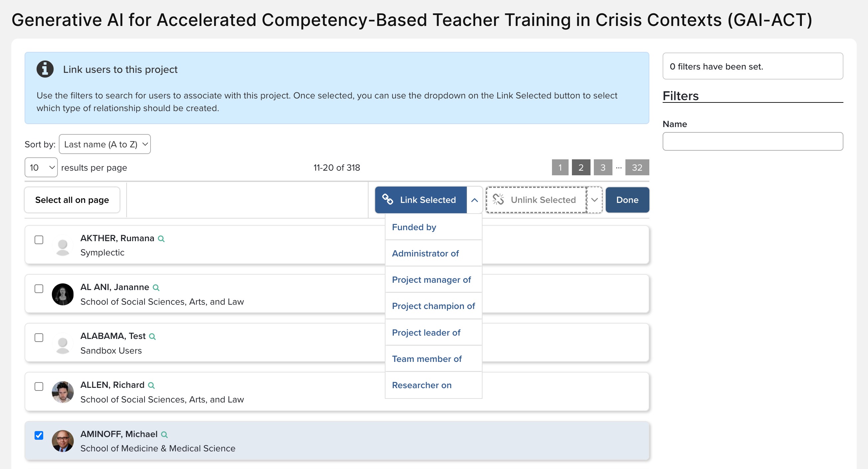Click the info icon in blue banner
This screenshot has width=868, height=469.
tap(45, 69)
